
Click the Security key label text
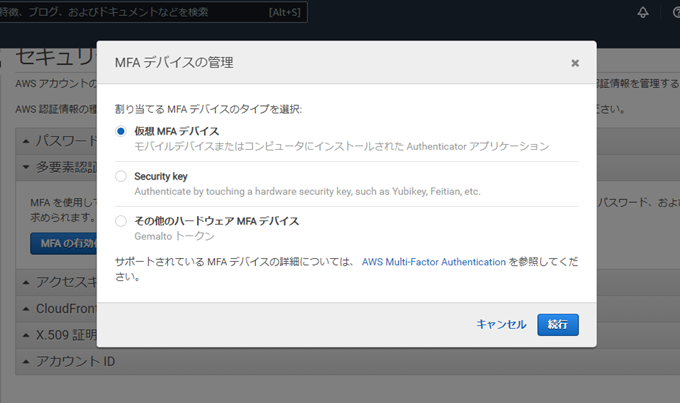pos(161,176)
